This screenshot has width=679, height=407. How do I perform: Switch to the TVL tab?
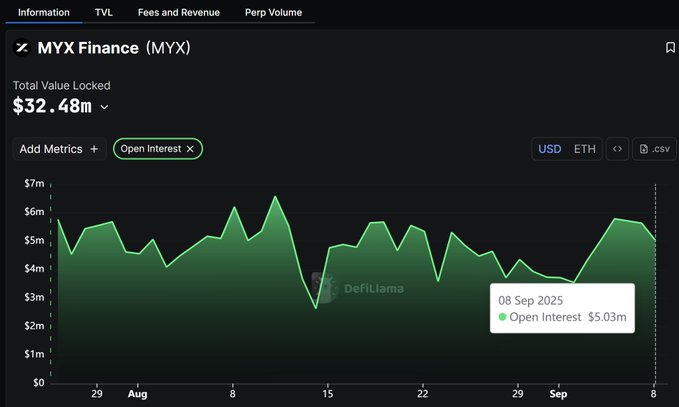pos(104,13)
